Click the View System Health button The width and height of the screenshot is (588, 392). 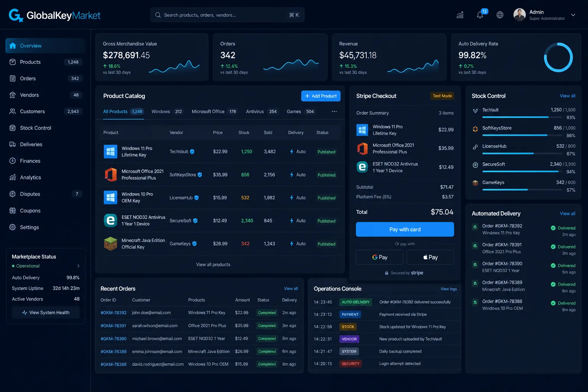point(46,312)
